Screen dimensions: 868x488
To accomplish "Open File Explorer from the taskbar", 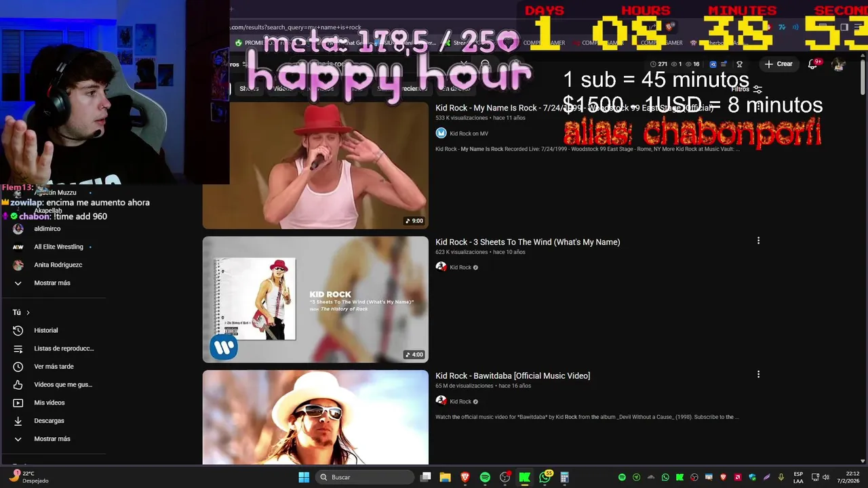I will [x=446, y=477].
